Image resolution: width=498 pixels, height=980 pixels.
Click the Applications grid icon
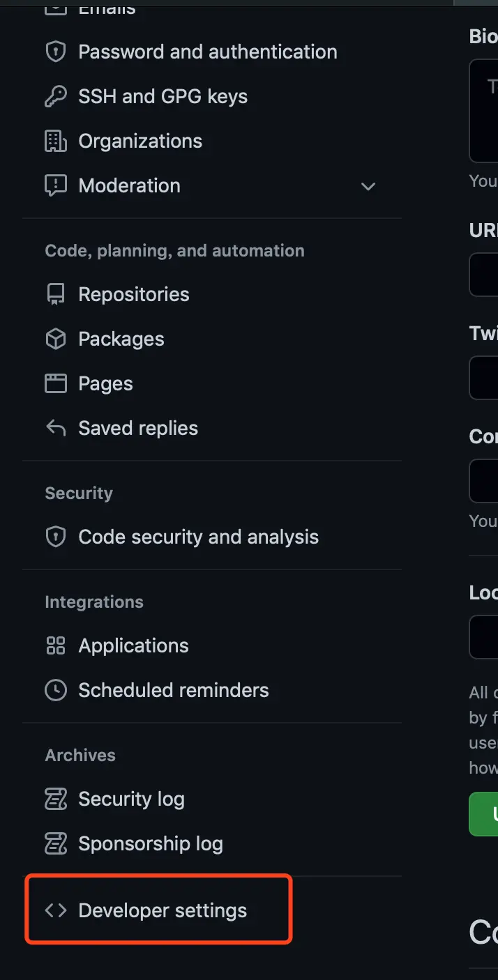click(x=55, y=646)
